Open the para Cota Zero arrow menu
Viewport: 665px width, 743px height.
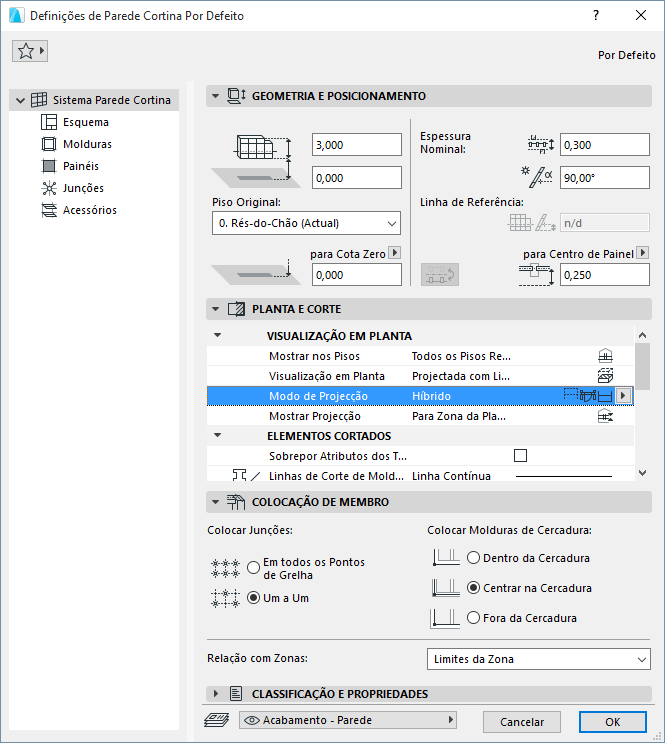pyautogui.click(x=394, y=253)
